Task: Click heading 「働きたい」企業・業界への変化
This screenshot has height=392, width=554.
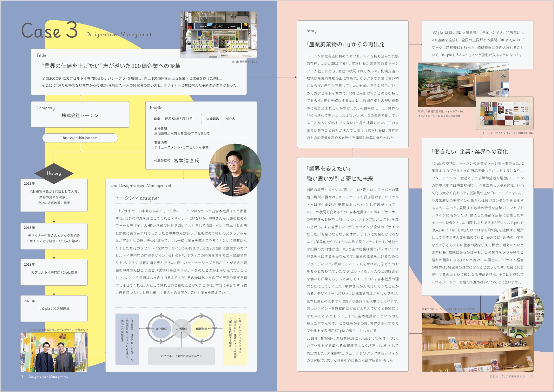Action: point(470,151)
